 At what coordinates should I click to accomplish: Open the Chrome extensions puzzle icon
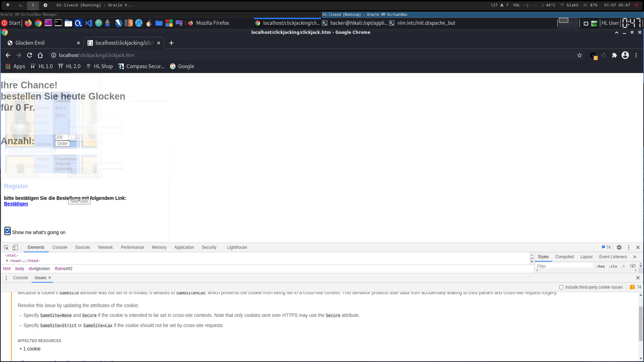pyautogui.click(x=614, y=55)
